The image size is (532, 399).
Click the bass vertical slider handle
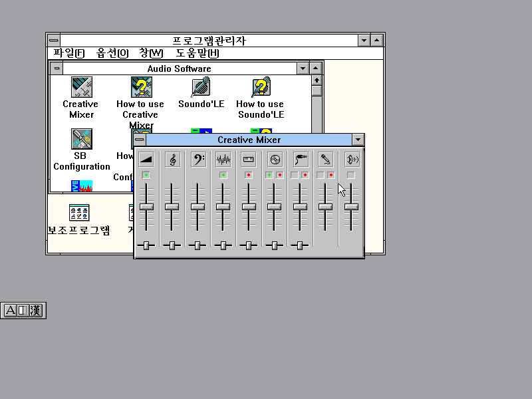(198, 207)
